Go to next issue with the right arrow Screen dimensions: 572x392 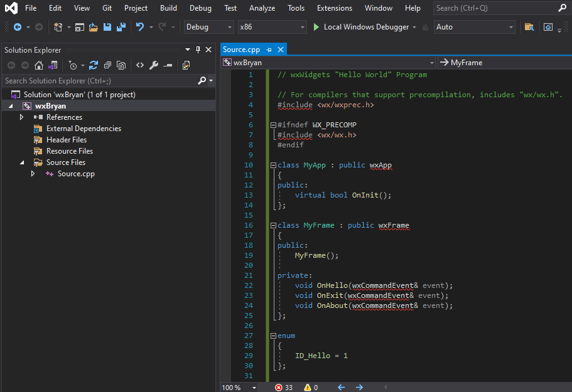359,387
